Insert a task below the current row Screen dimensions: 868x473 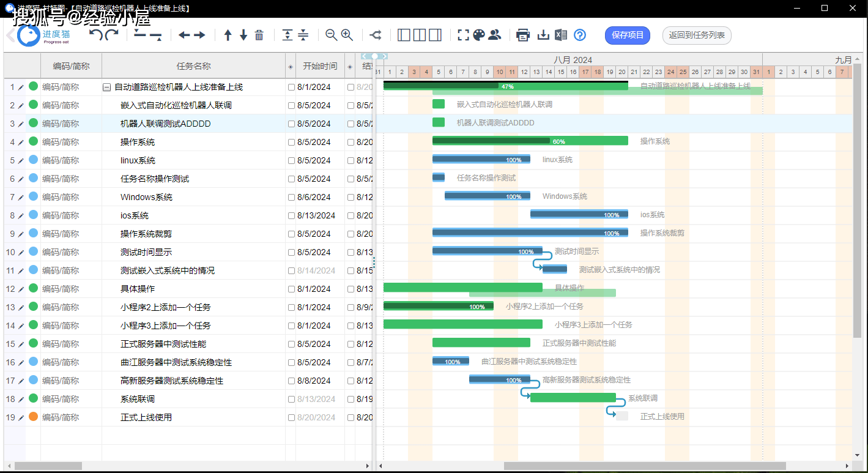[x=155, y=37]
